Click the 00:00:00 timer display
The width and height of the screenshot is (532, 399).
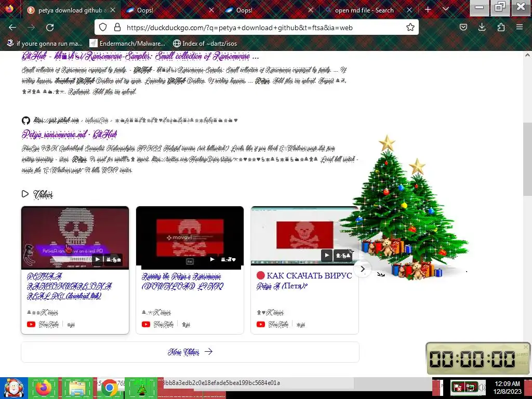pyautogui.click(x=472, y=359)
